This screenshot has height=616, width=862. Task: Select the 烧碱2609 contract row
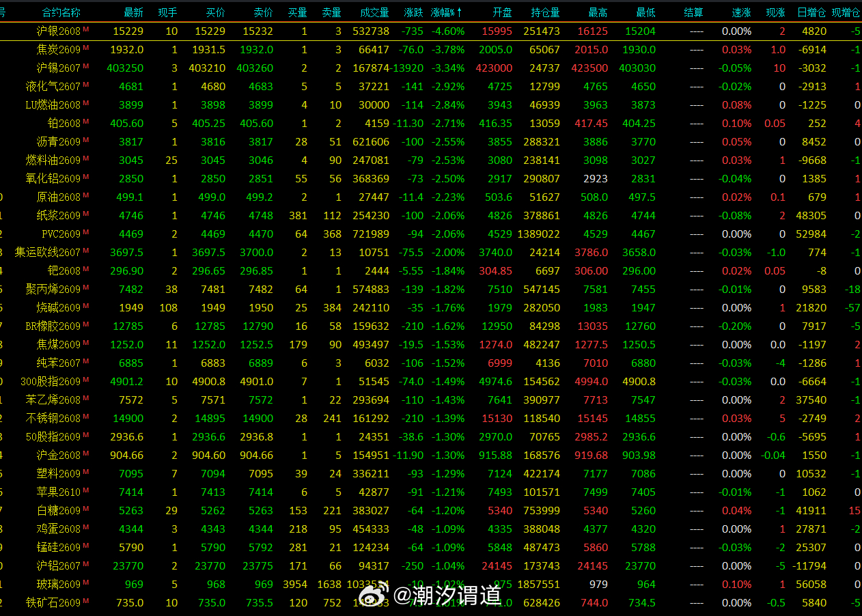(431, 307)
